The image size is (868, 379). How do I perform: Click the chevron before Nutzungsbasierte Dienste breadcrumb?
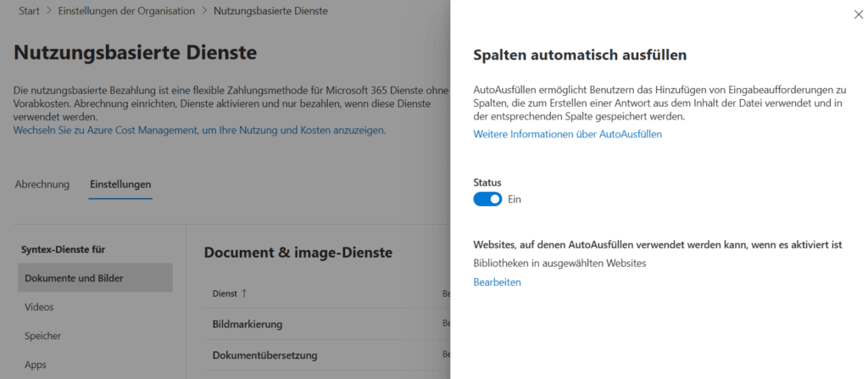pos(204,11)
